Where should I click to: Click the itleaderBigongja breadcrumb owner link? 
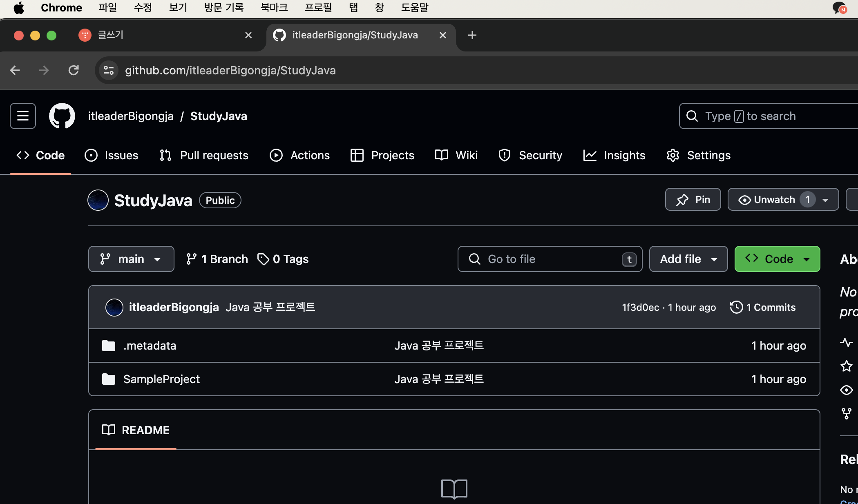pyautogui.click(x=131, y=116)
